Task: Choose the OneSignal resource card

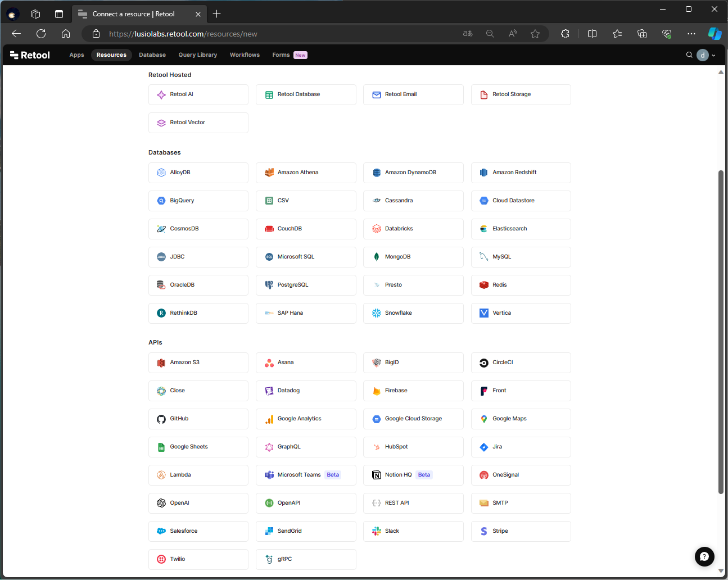Action: 521,475
